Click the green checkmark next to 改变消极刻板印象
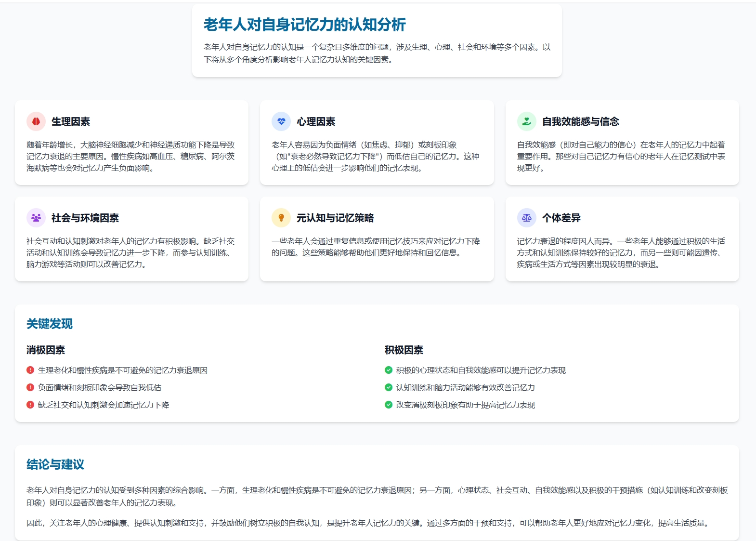 click(x=389, y=405)
